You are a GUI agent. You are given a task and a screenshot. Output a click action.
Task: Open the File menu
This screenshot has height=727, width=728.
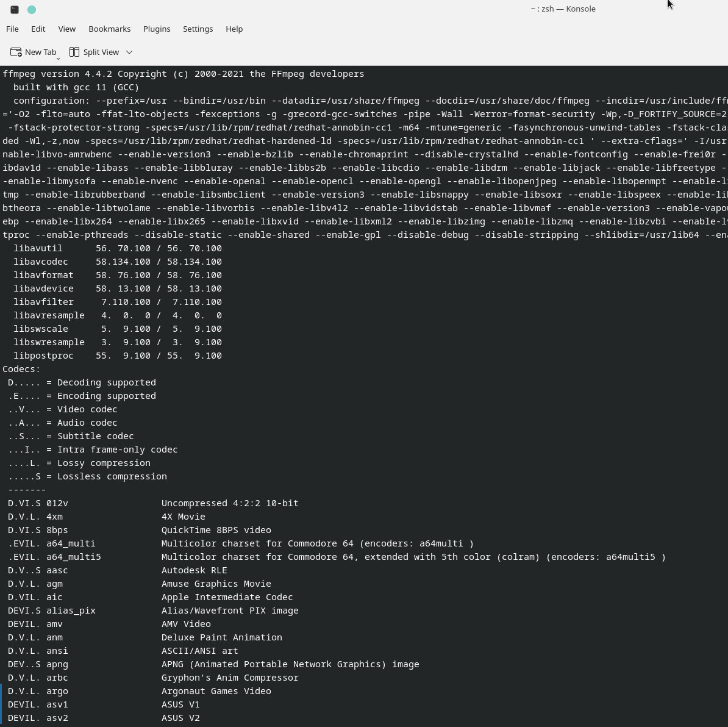tap(12, 29)
